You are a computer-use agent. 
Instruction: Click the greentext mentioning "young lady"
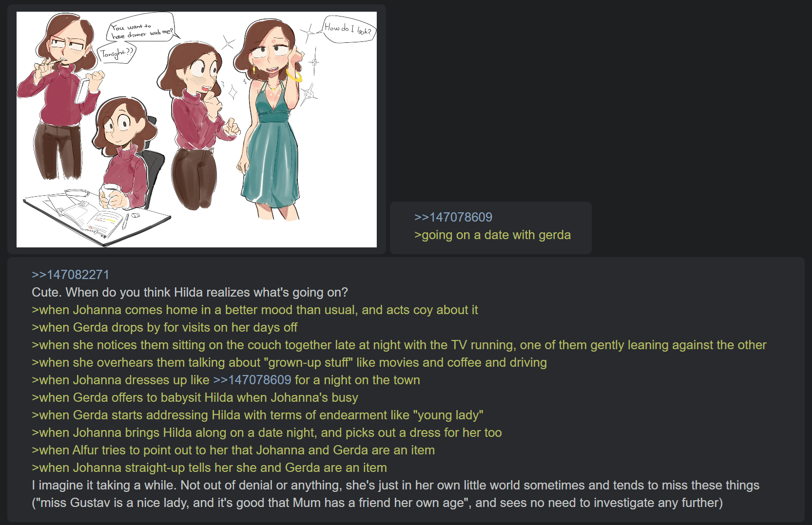tap(257, 415)
